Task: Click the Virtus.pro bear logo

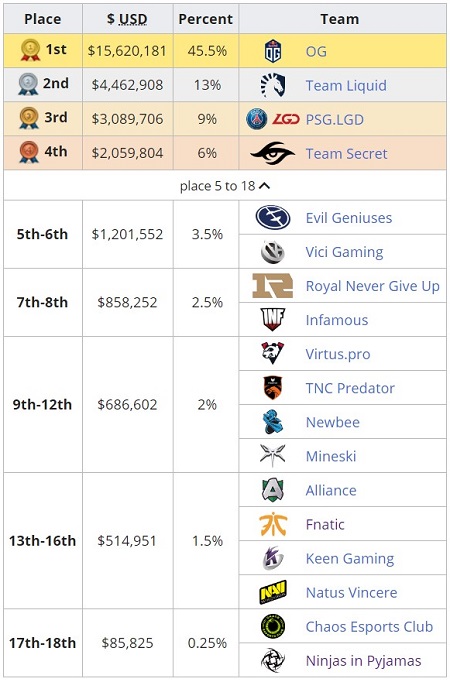Action: click(x=273, y=354)
